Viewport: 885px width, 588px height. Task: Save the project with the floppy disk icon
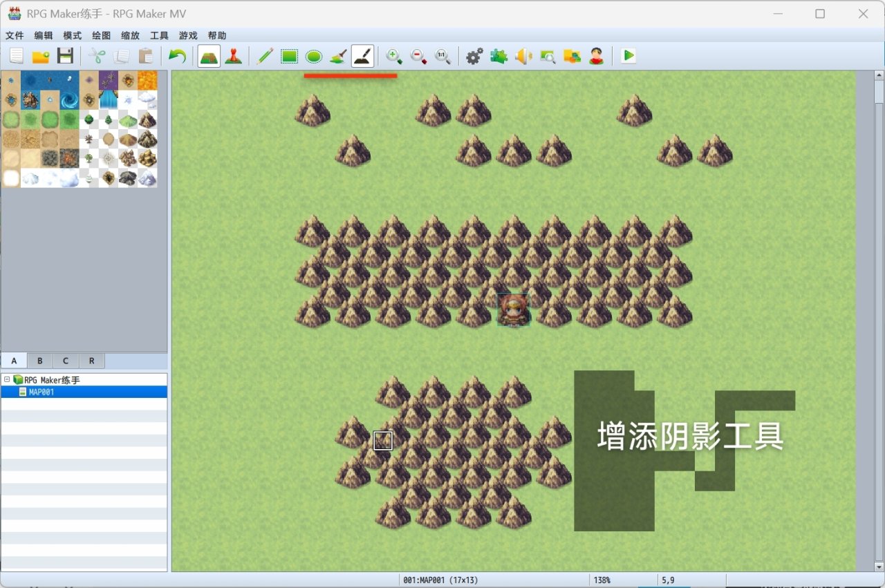click(65, 56)
